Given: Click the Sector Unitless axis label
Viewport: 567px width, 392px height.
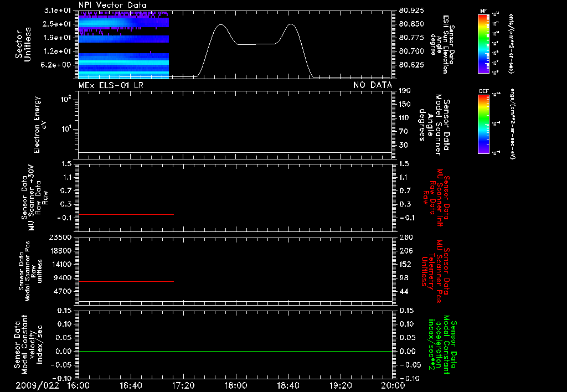Looking at the screenshot, I should (x=23, y=44).
